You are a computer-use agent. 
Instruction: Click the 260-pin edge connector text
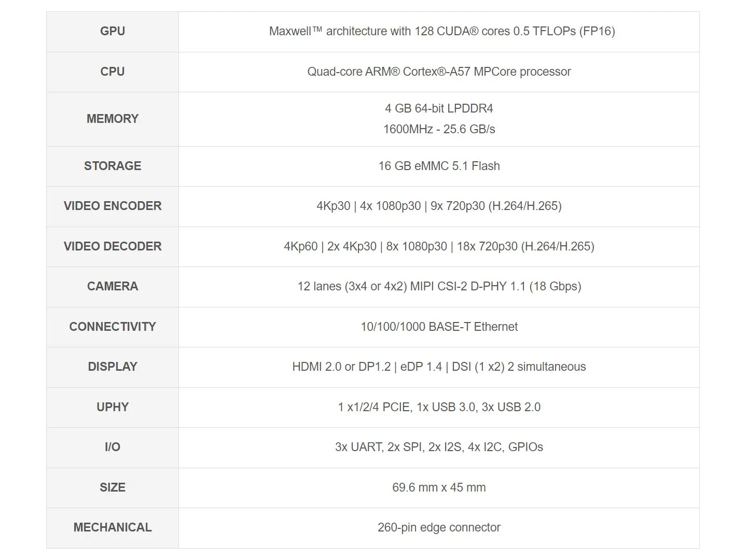point(439,527)
